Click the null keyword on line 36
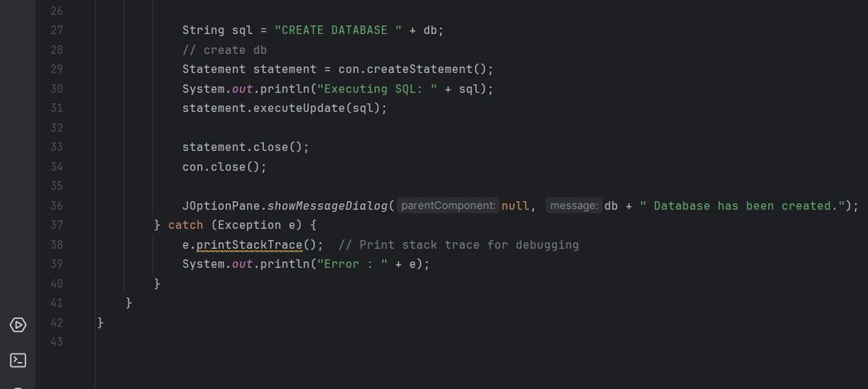Screen dimensions: 868x389 click(515, 206)
